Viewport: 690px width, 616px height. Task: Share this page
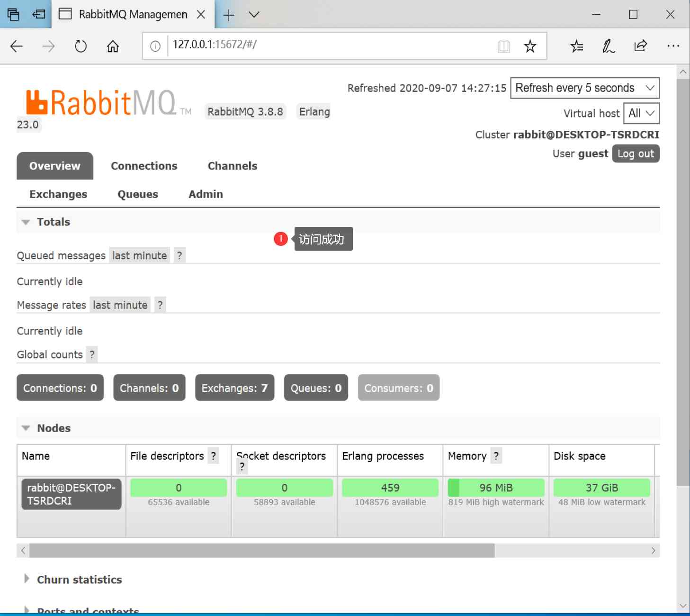click(640, 46)
